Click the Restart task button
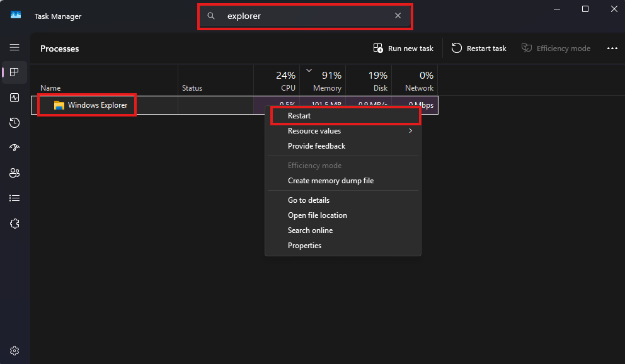The image size is (625, 364). (x=479, y=48)
